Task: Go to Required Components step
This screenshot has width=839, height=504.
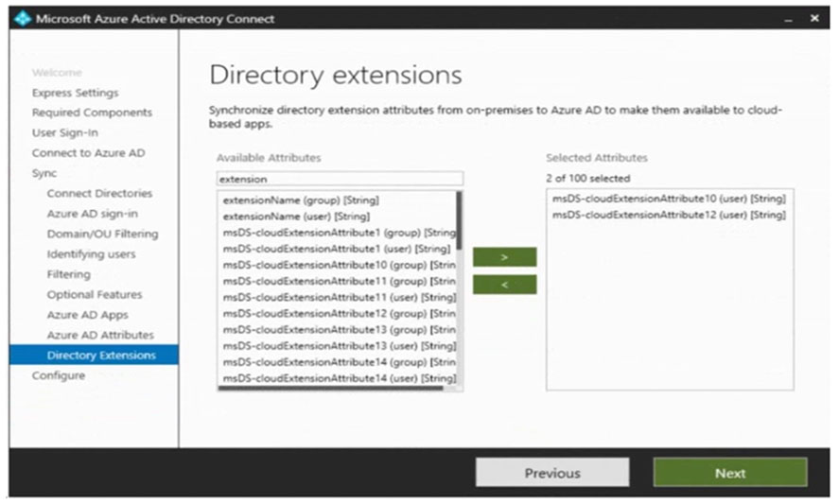Action: tap(92, 113)
